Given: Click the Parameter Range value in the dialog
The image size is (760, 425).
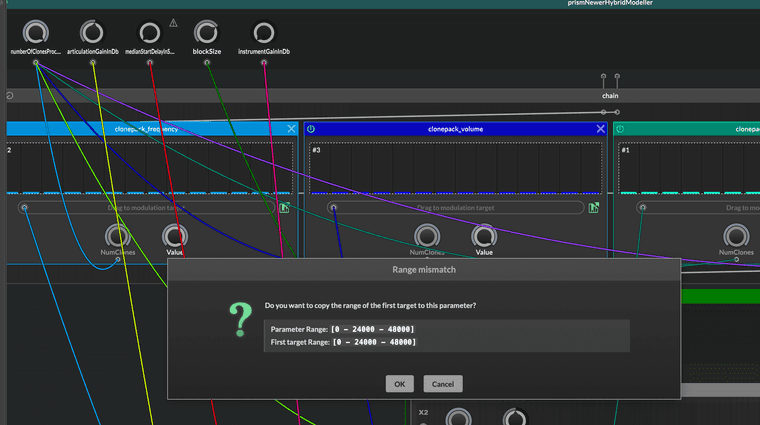Looking at the screenshot, I should [x=373, y=329].
